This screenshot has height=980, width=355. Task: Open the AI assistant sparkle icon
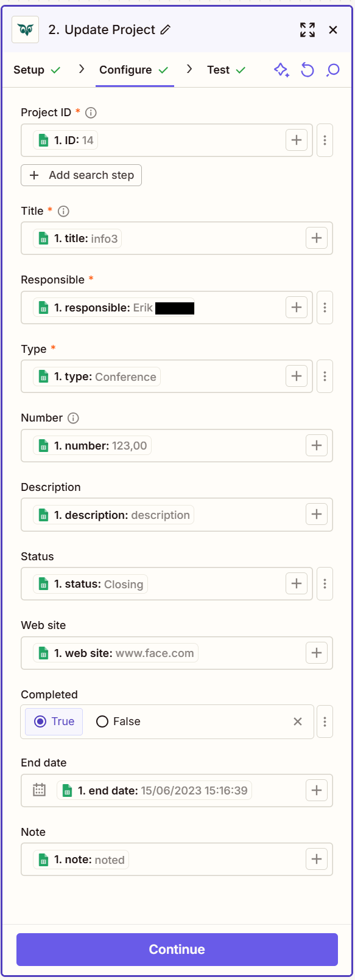point(281,70)
